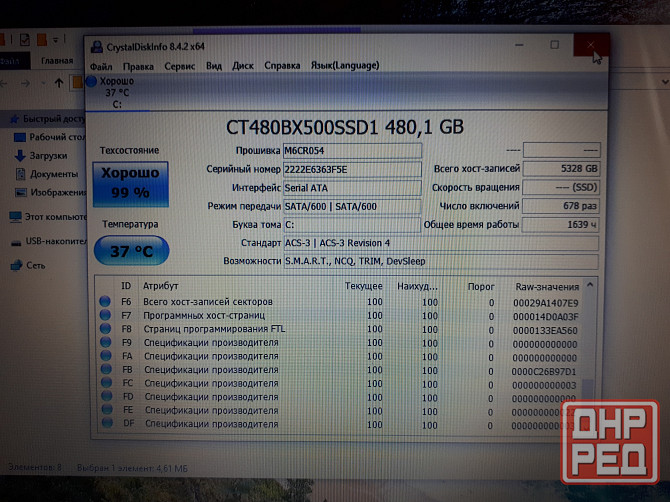
Task: Click the Raw-значения column header
Action: pyautogui.click(x=547, y=287)
